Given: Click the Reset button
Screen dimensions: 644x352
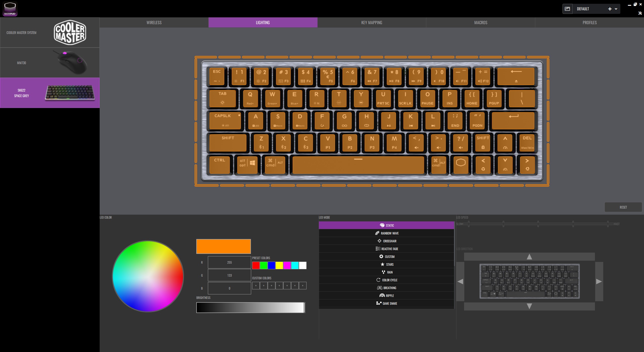Looking at the screenshot, I should (x=623, y=207).
